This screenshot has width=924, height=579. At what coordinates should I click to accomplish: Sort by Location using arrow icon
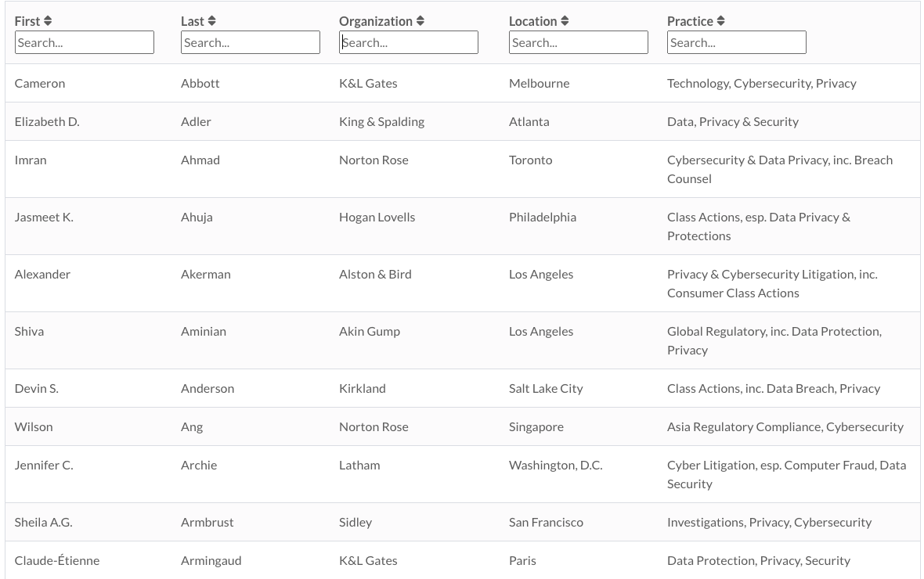point(565,21)
